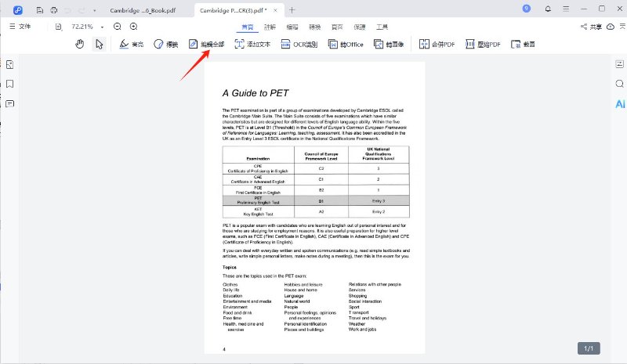Open the thumbnails panel in left sidebar
Image resolution: width=627 pixels, height=364 pixels.
9,64
